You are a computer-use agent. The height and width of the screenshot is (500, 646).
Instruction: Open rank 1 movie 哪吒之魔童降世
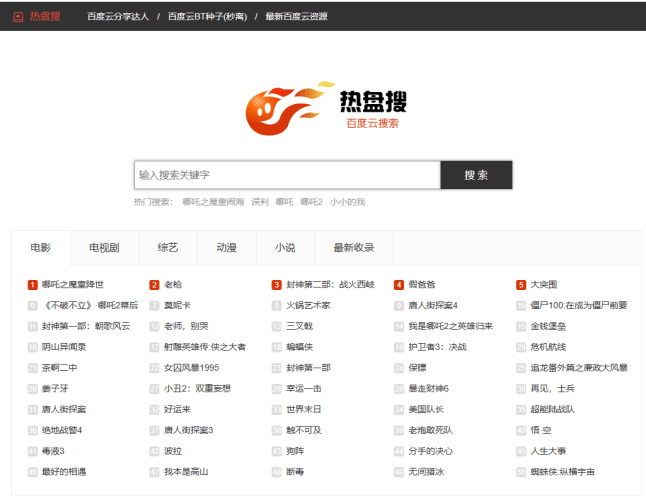[x=73, y=285]
